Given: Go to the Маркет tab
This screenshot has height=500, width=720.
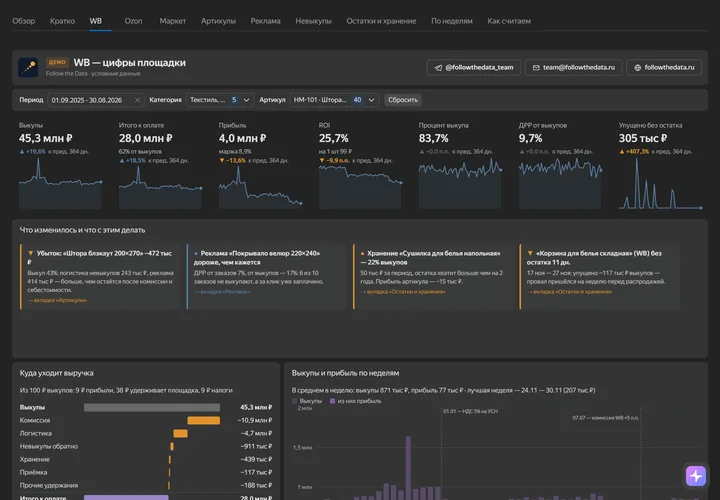Looking at the screenshot, I should [x=173, y=21].
